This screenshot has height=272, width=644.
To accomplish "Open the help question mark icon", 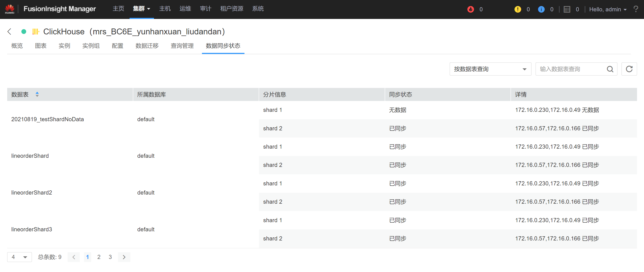I will 636,9.
